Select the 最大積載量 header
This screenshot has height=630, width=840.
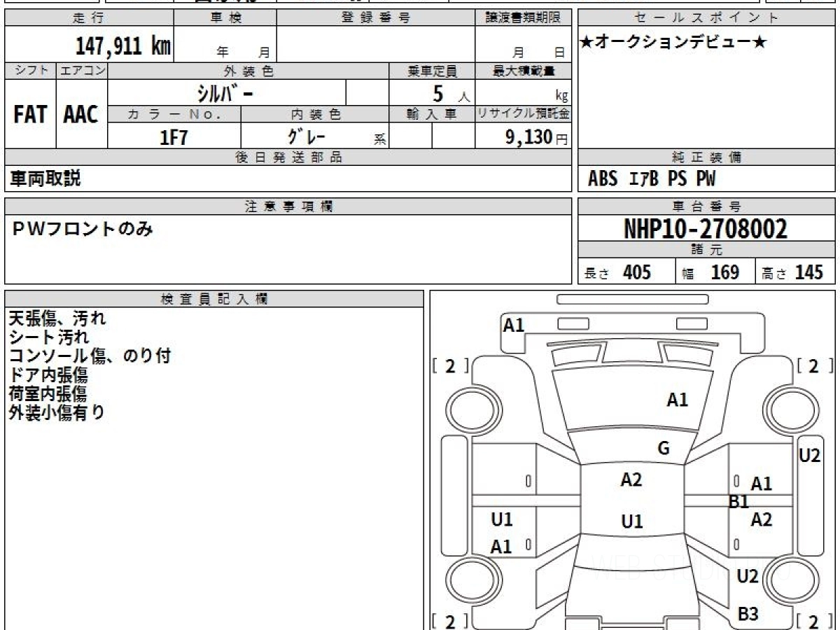coord(524,71)
